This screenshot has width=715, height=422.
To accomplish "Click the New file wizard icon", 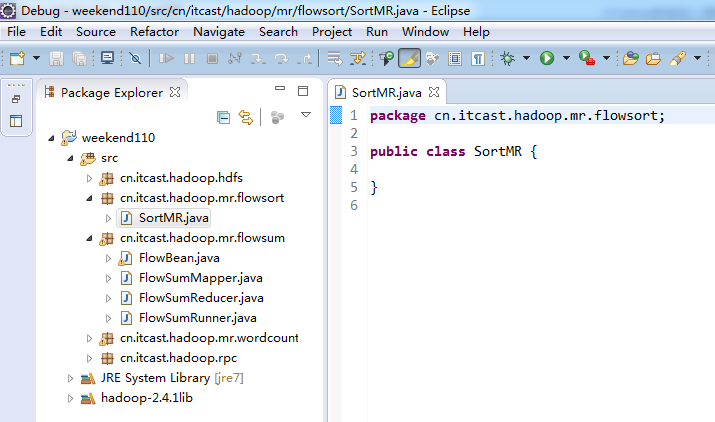I will pyautogui.click(x=17, y=58).
